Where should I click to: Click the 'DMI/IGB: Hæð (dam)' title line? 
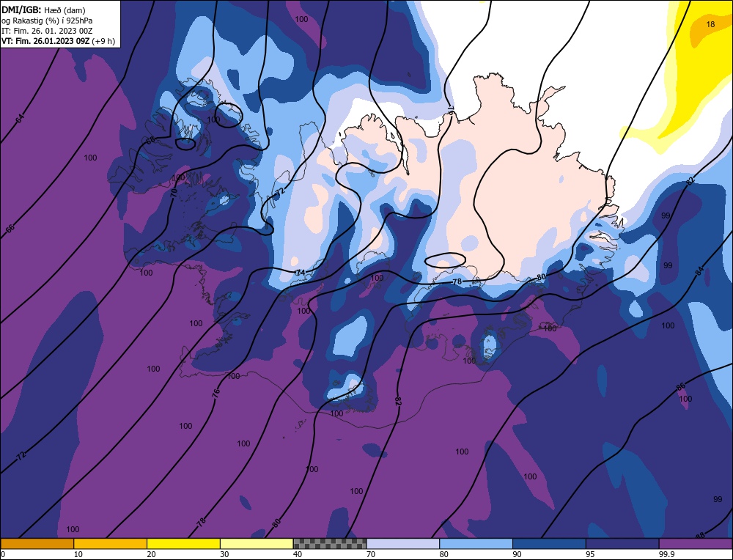coord(43,10)
